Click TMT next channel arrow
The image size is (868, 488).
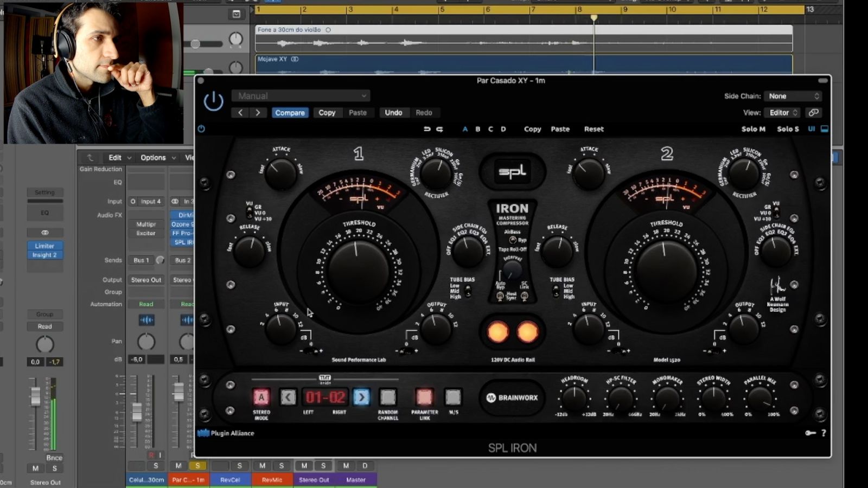pyautogui.click(x=361, y=397)
